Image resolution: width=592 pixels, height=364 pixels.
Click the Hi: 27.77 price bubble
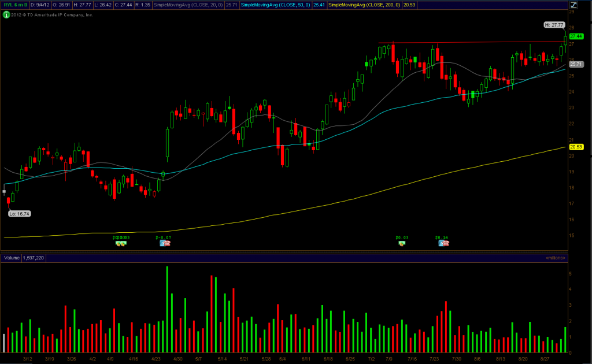coord(554,25)
